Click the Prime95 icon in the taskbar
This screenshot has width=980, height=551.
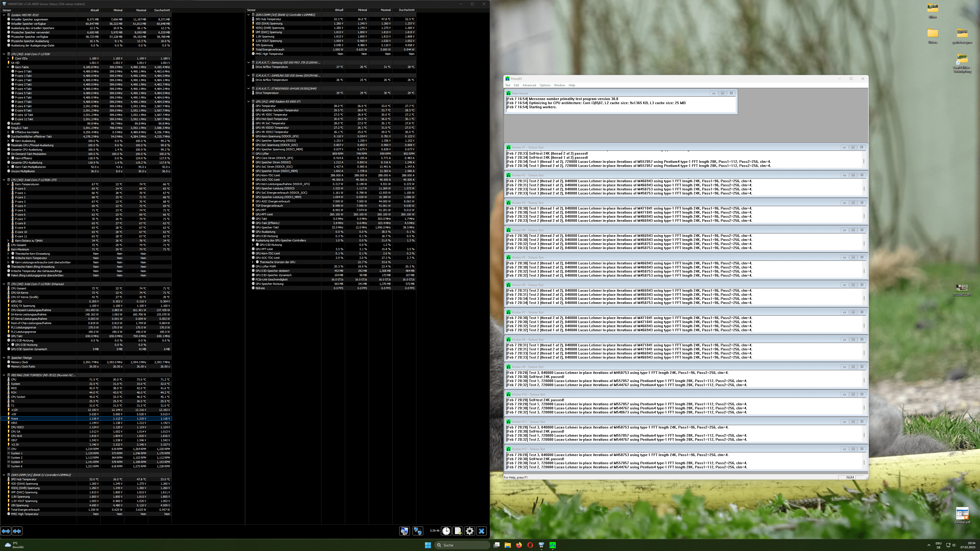(552, 545)
